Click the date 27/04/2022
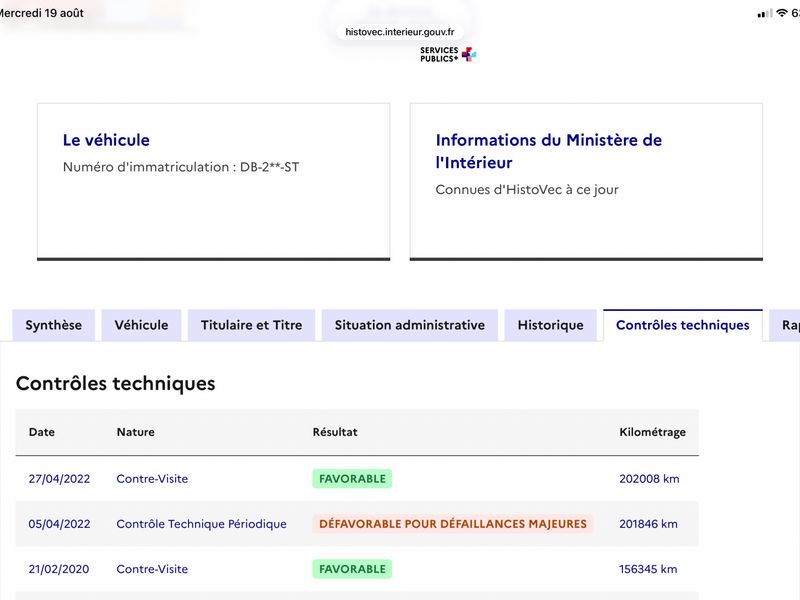The height and width of the screenshot is (600, 800). 59,479
